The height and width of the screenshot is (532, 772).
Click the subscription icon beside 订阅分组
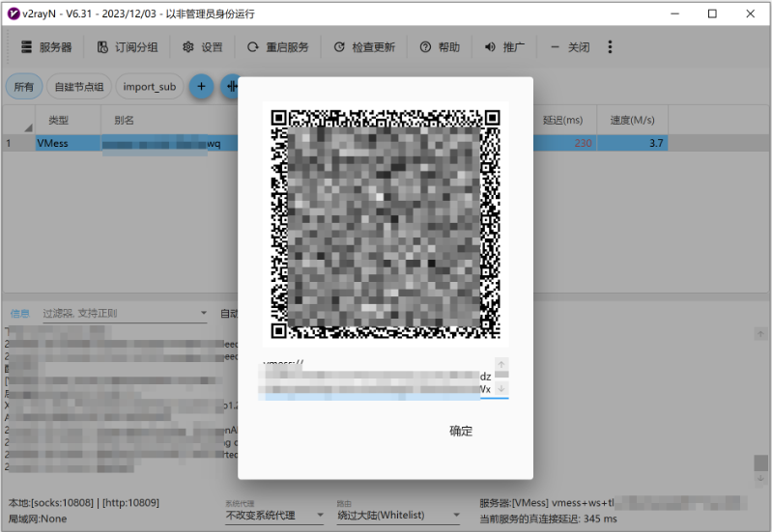coord(102,47)
